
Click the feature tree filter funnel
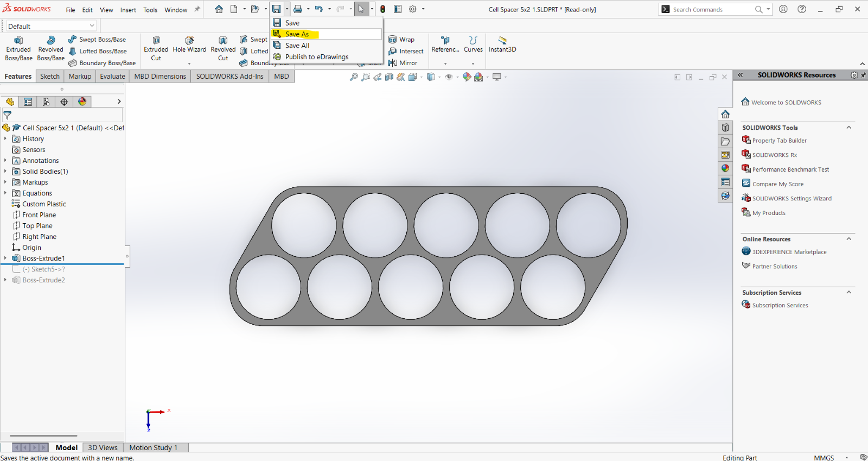(8, 115)
